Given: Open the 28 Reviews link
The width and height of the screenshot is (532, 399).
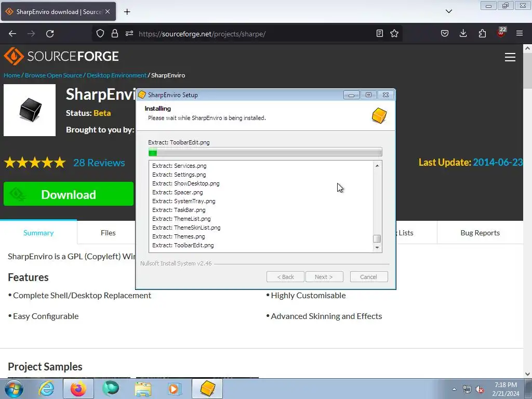Looking at the screenshot, I should tap(99, 163).
